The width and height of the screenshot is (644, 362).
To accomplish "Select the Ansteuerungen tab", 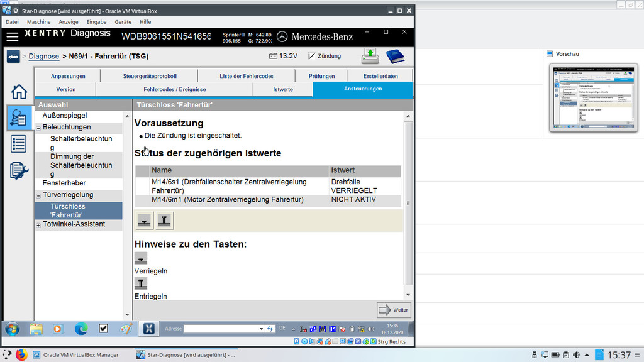I will [x=363, y=89].
